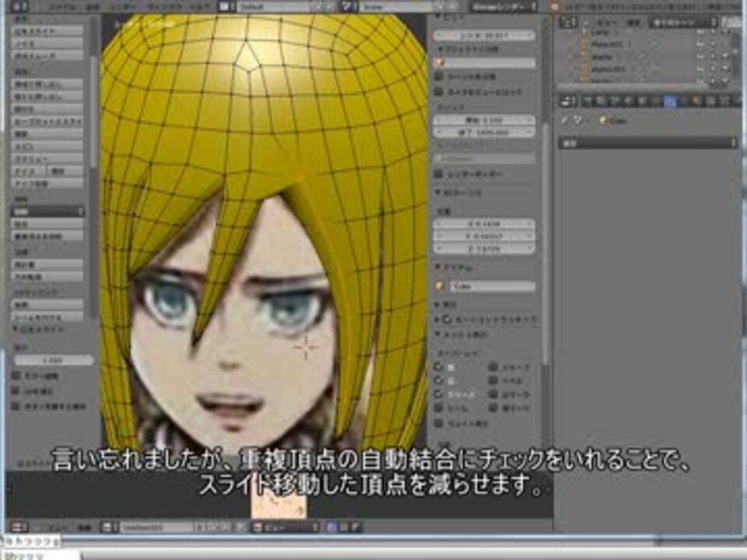Open the 追加 modifier dropdown
Screen dimensions: 747x560
647,142
